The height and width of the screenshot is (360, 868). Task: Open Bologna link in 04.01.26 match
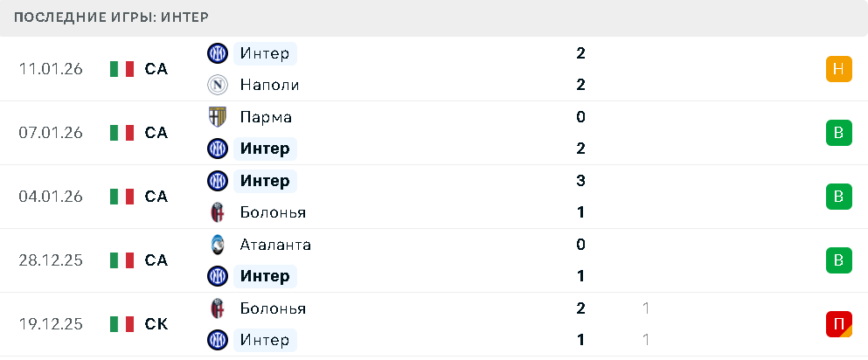[x=273, y=212]
